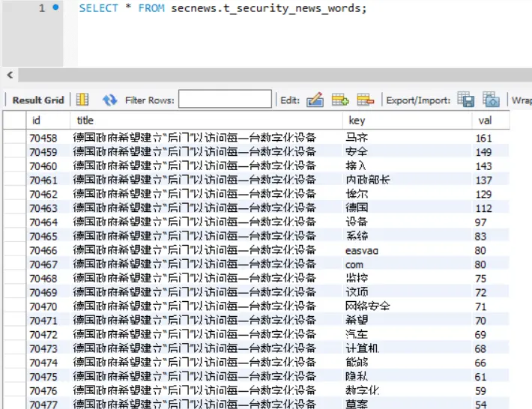Select the key cell easyaq
The image size is (532, 409).
coord(407,250)
